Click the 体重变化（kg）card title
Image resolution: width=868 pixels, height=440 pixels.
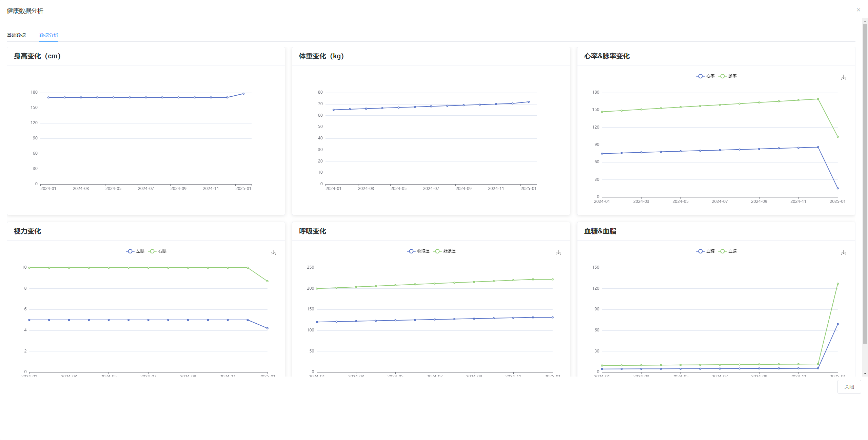click(x=321, y=56)
